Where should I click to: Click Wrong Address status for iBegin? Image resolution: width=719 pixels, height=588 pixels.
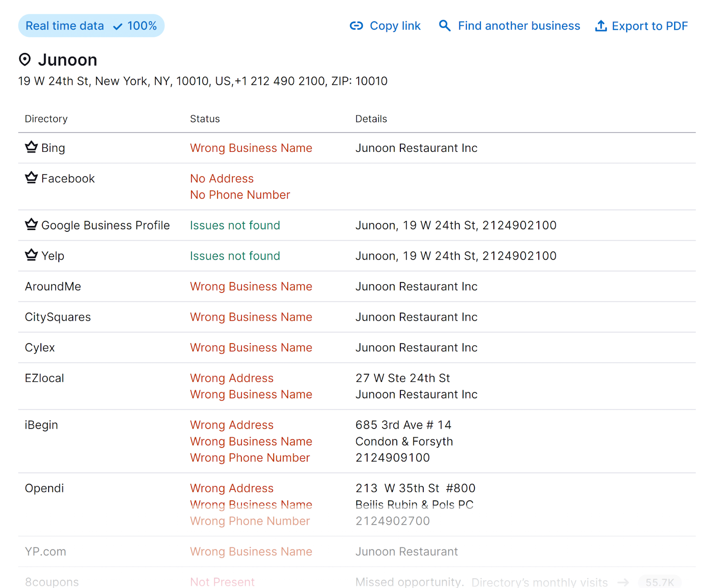click(x=232, y=424)
